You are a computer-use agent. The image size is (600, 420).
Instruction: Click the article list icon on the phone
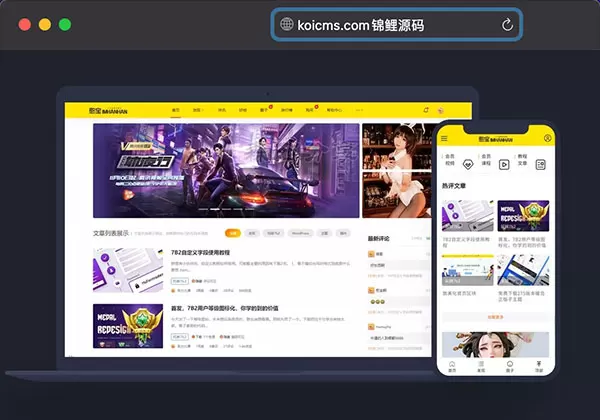click(540, 164)
